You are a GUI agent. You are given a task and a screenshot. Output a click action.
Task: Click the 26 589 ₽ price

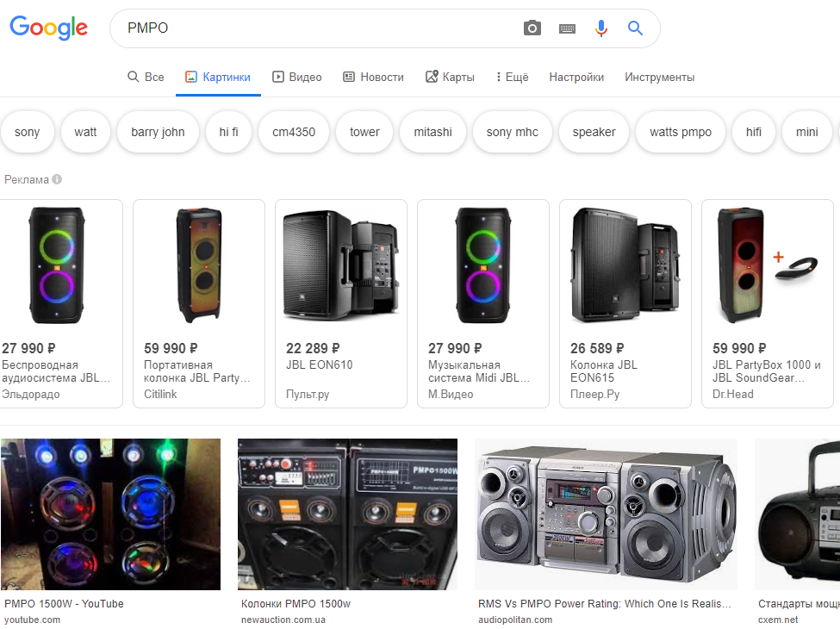coord(597,348)
